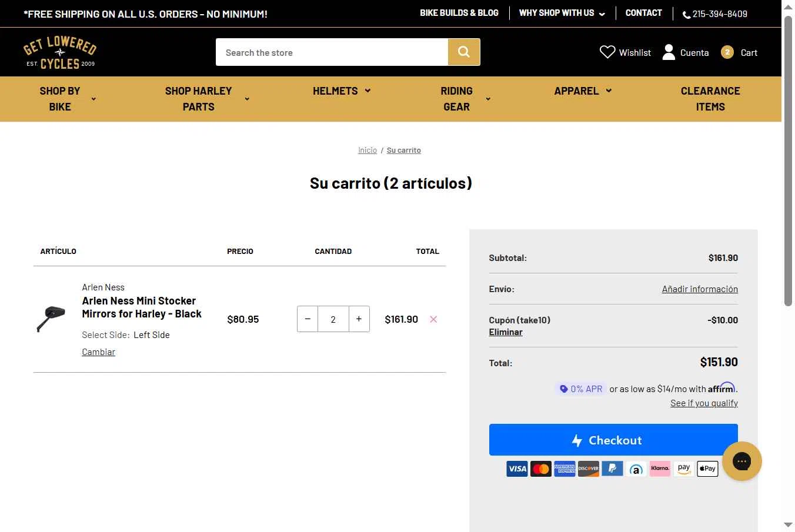Click the phone icon beside 215-394-8409
Image resolution: width=795 pixels, height=532 pixels.
(x=686, y=15)
